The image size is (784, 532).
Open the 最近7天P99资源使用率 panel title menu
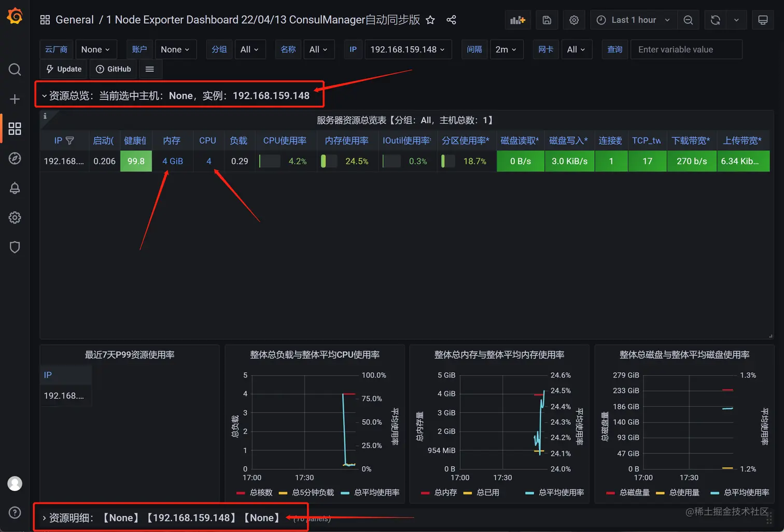tap(130, 355)
